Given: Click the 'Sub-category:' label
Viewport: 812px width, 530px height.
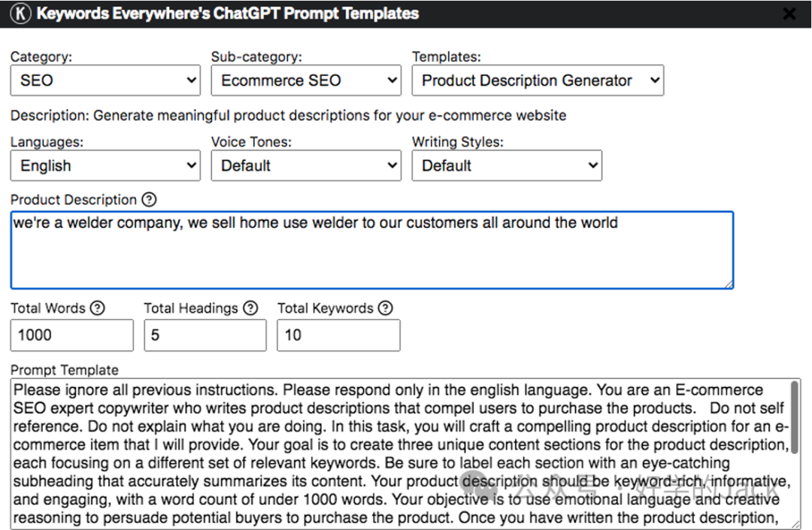Looking at the screenshot, I should (256, 56).
